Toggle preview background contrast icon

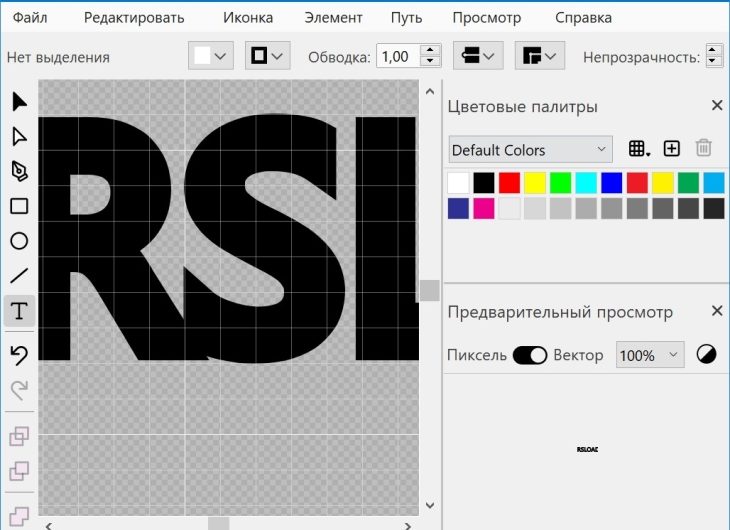coord(706,354)
